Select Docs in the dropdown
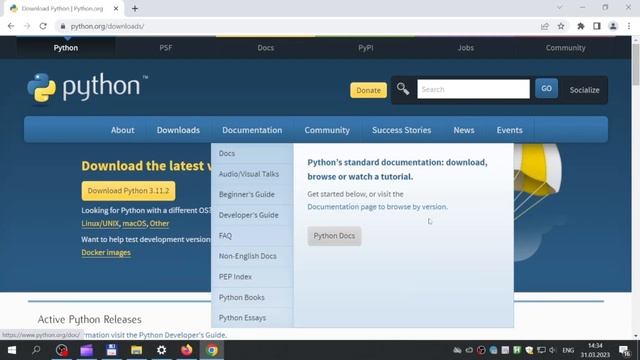The width and height of the screenshot is (640, 360). (x=252, y=153)
